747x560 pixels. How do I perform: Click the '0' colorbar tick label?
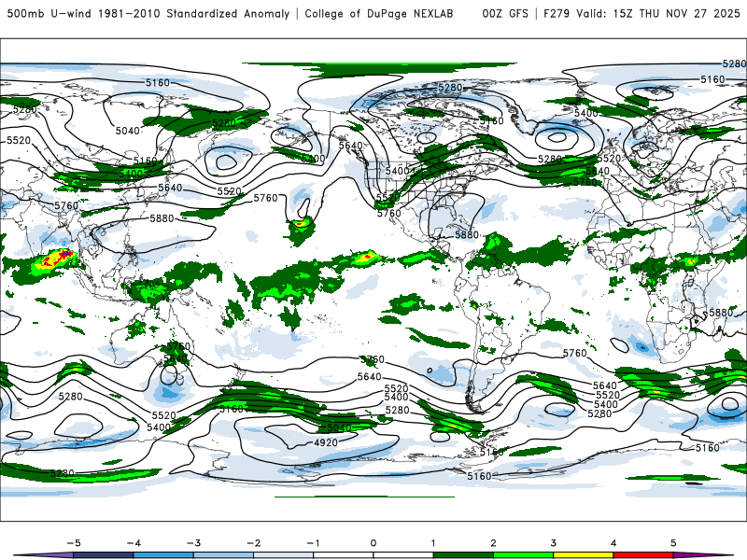pyautogui.click(x=373, y=543)
